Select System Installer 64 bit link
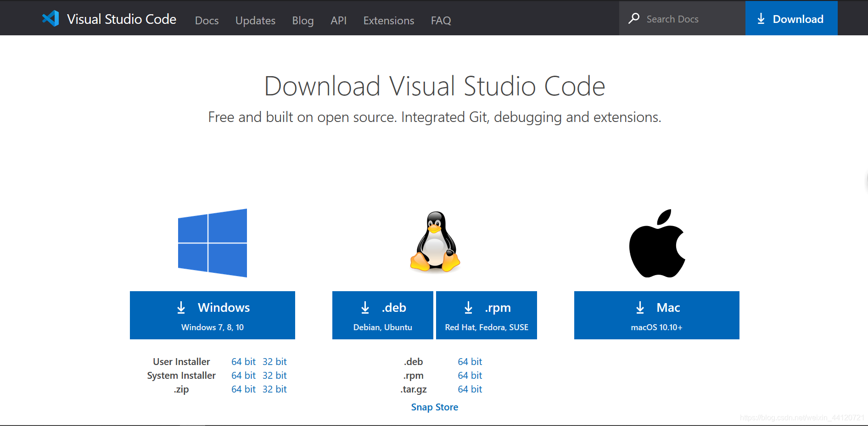The width and height of the screenshot is (868, 426). (243, 376)
